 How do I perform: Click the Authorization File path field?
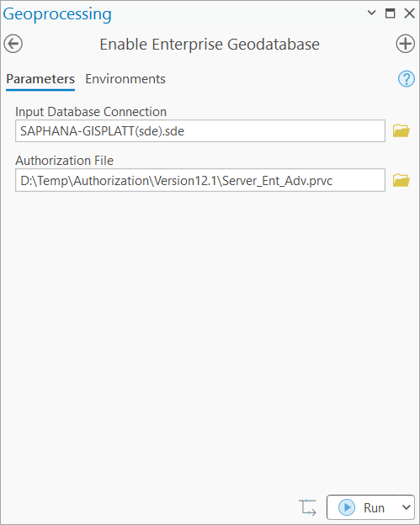pos(200,180)
